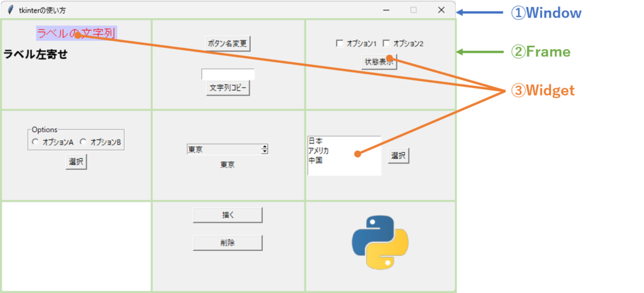Click 選択 button beside the country listbox
Screen dimensions: 644x293
[398, 156]
